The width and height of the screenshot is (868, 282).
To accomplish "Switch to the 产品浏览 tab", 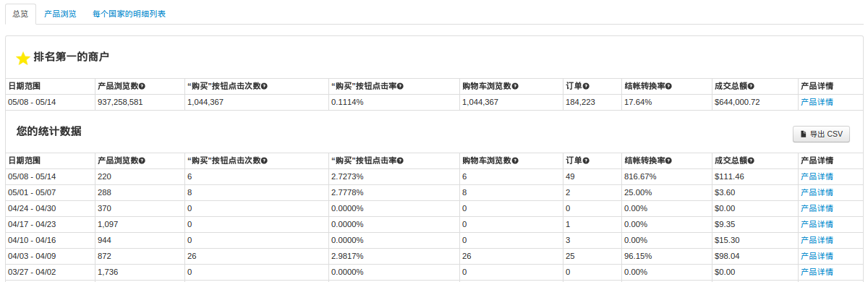I will pyautogui.click(x=60, y=14).
